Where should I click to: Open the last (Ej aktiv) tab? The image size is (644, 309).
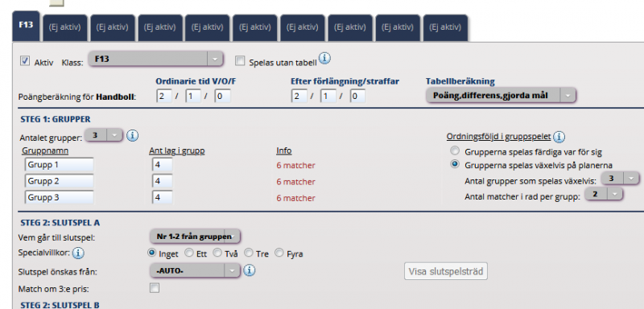[x=445, y=27]
